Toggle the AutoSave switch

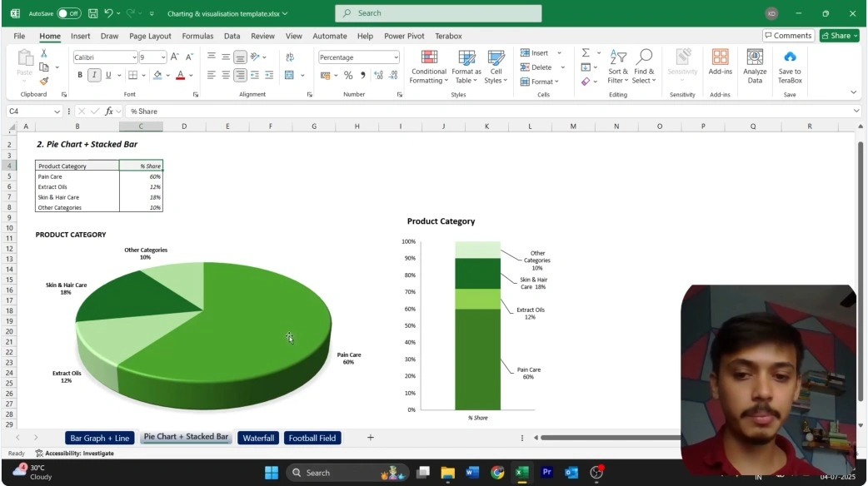68,13
